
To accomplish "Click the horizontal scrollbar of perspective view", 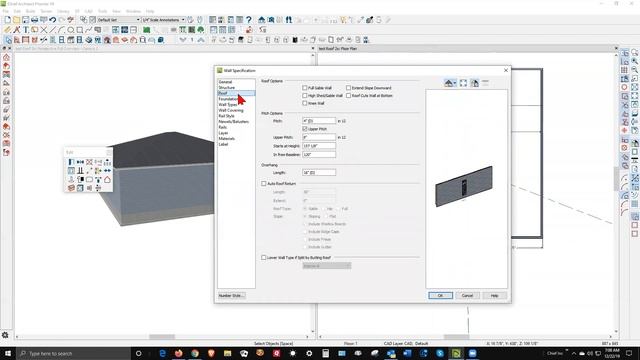I will pyautogui.click(x=163, y=337).
